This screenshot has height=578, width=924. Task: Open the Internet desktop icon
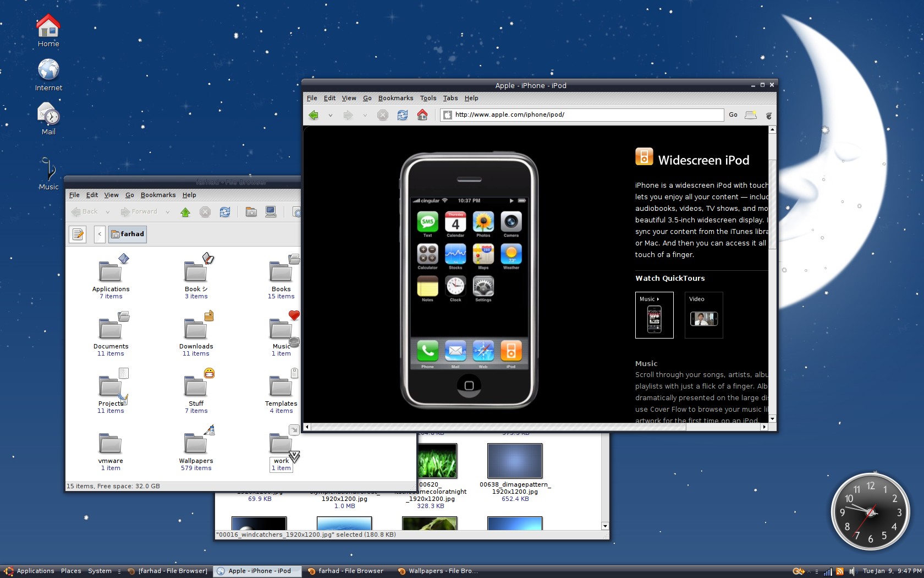tap(48, 75)
